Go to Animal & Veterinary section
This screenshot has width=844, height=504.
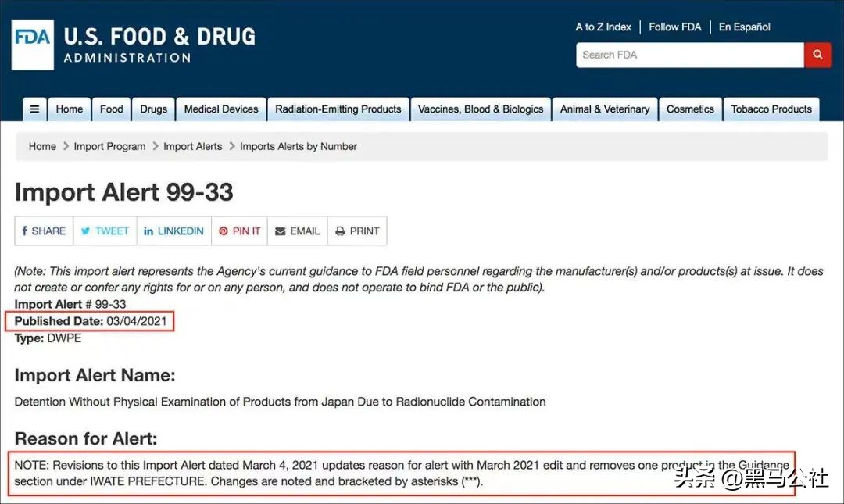[605, 109]
